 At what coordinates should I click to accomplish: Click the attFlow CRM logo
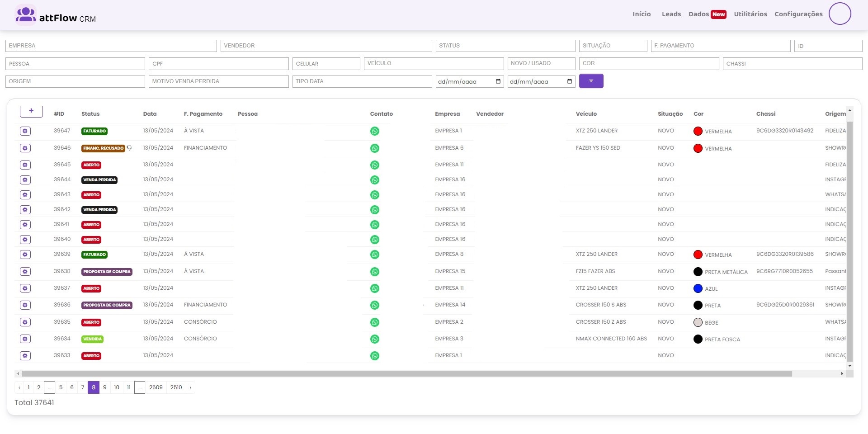(x=56, y=16)
